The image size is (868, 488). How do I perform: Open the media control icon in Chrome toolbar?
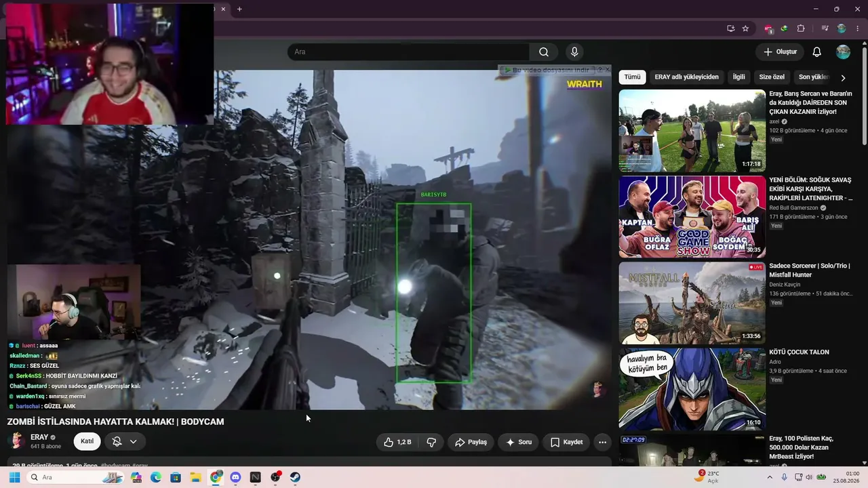pyautogui.click(x=825, y=28)
